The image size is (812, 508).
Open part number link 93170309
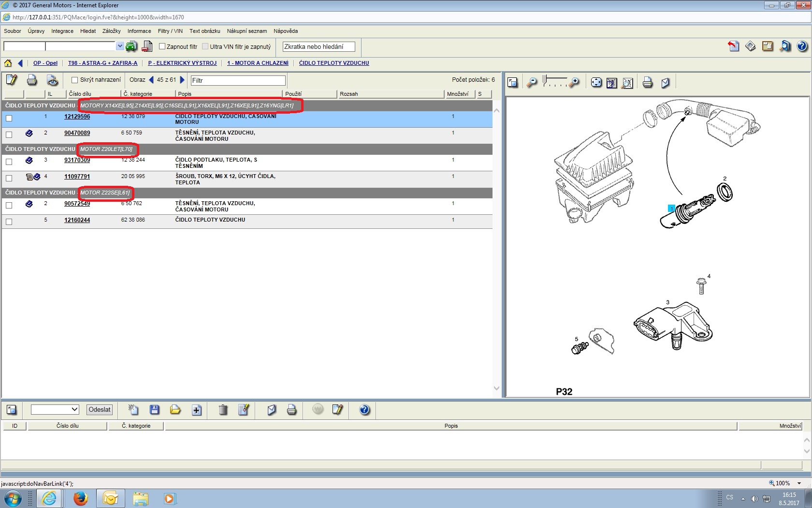[77, 160]
